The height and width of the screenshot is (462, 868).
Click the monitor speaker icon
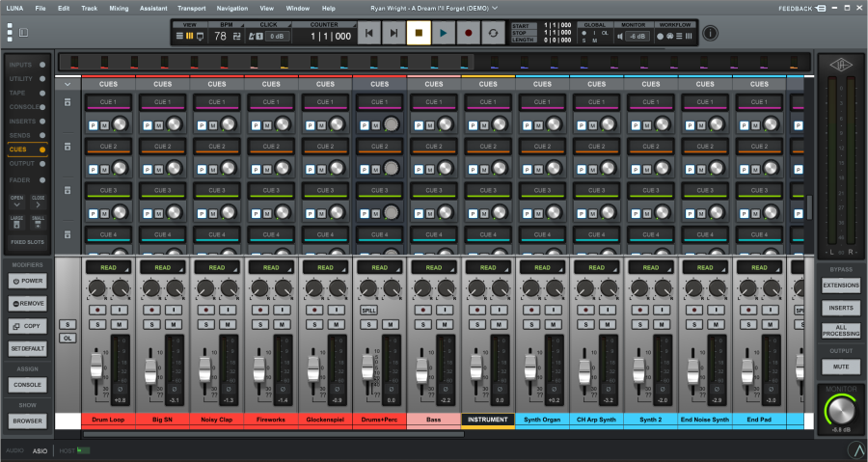click(x=620, y=36)
